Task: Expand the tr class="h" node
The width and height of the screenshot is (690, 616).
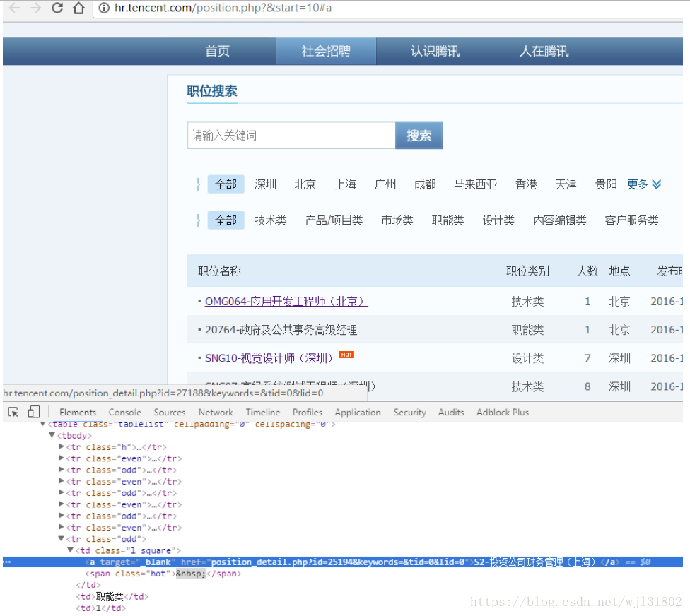Action: point(62,446)
